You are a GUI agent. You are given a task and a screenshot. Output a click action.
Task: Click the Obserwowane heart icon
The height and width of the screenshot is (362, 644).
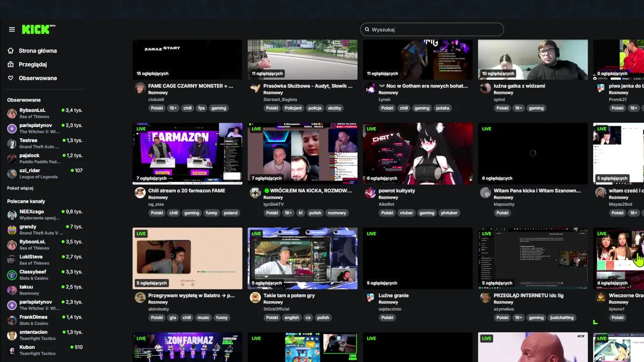11,78
